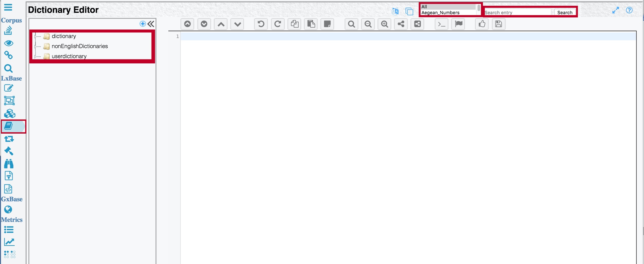Focus the Search entry field
Image resolution: width=644 pixels, height=264 pixels.
[x=517, y=12]
